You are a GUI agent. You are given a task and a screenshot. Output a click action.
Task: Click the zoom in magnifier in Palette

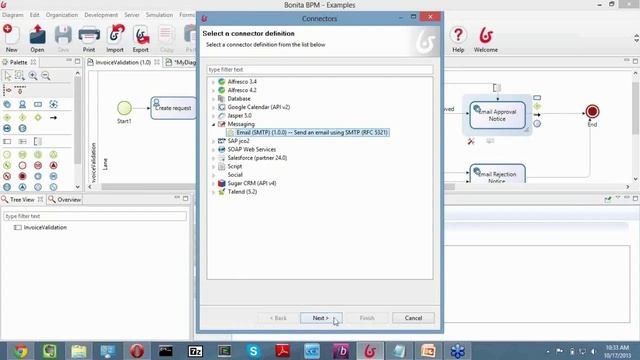click(x=33, y=75)
